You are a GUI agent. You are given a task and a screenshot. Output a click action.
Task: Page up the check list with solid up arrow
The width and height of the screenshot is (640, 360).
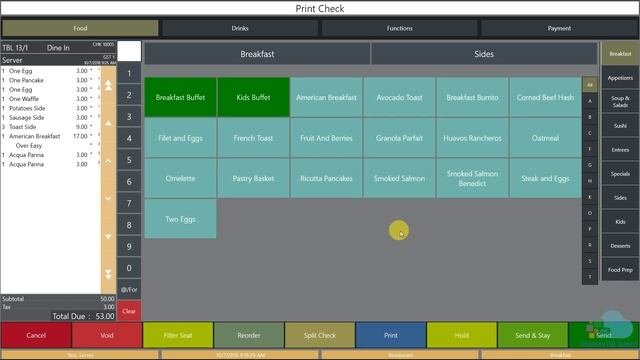[x=108, y=123]
